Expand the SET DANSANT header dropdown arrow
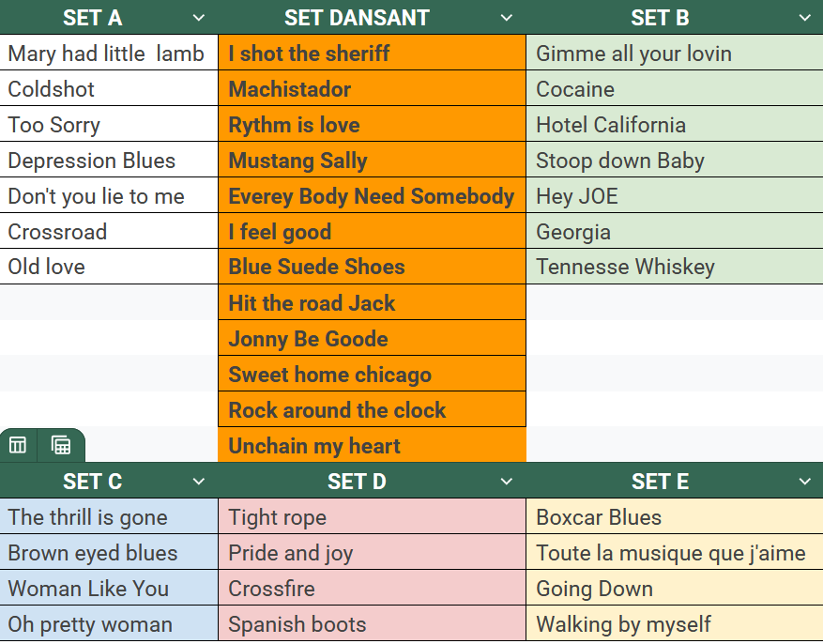The height and width of the screenshot is (644, 823). coord(507,18)
